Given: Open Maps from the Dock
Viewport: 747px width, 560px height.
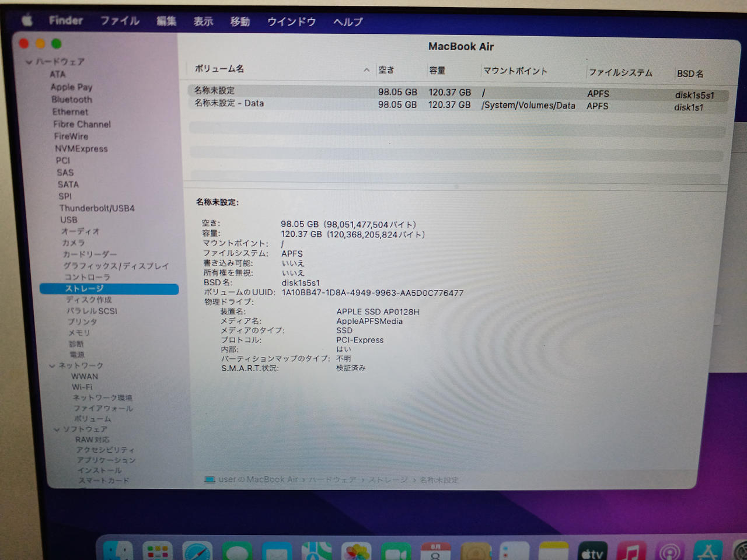Looking at the screenshot, I should click(x=316, y=552).
